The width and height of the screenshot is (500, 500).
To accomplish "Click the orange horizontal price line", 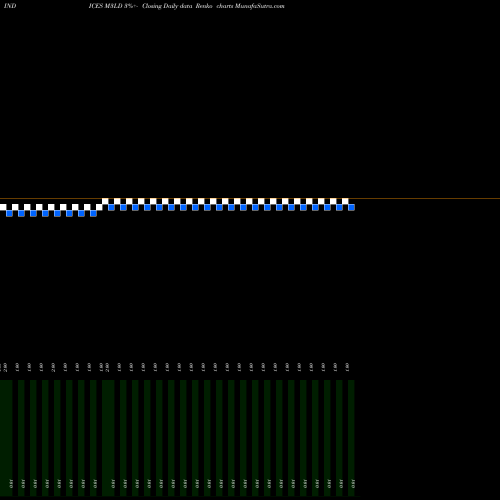I will (x=250, y=199).
